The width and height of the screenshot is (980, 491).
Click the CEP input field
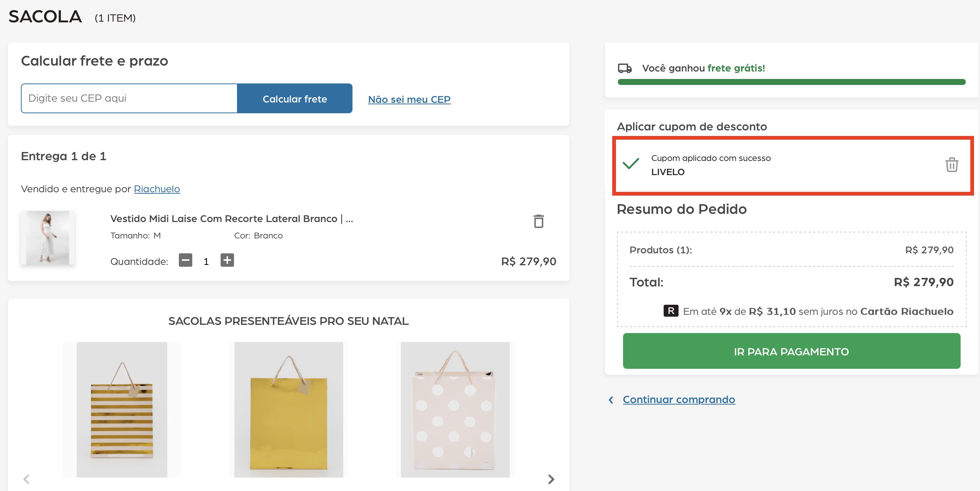point(129,98)
